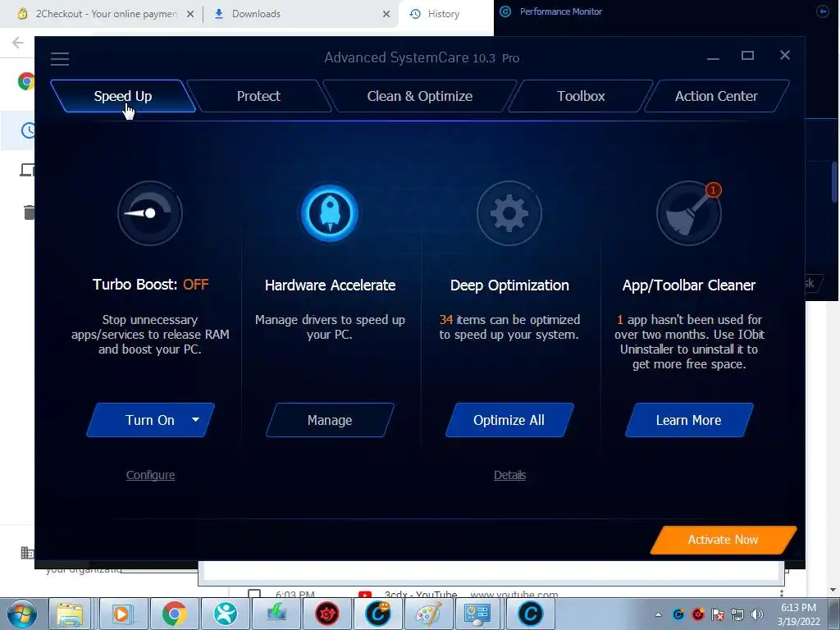Open the Advanced SystemCare taskbar icon with the orange badge
This screenshot has height=630, width=840.
pyautogui.click(x=378, y=614)
